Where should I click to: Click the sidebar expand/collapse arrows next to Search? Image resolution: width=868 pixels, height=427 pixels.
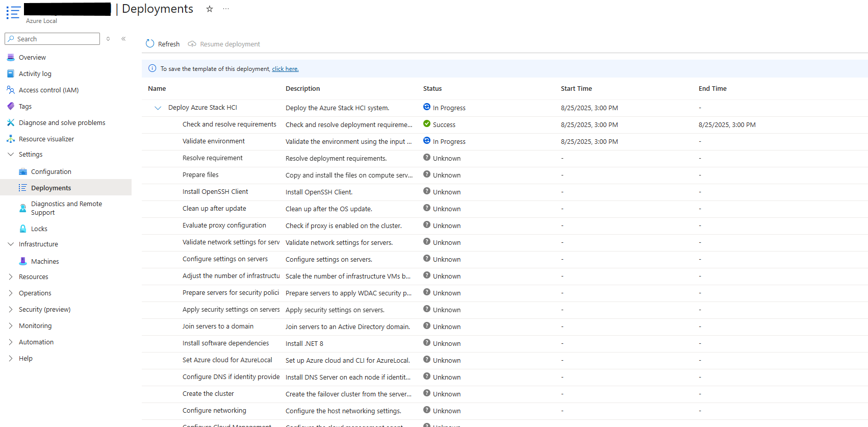[108, 39]
